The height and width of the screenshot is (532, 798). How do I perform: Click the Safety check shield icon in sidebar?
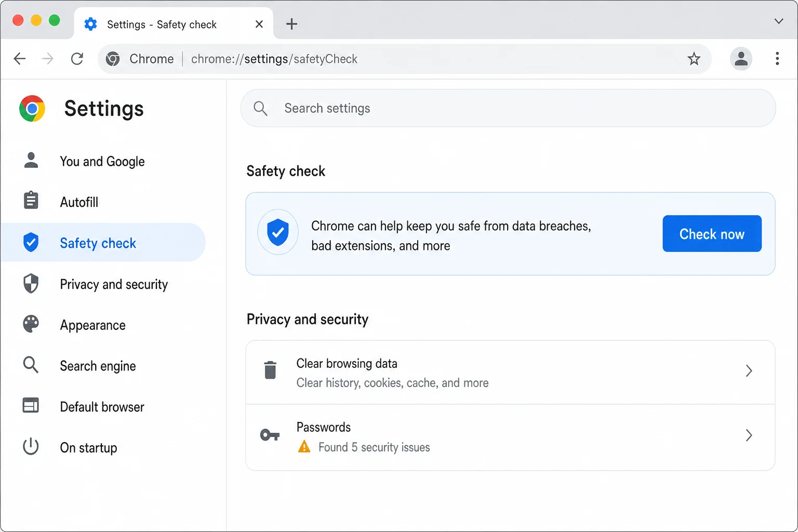tap(31, 242)
